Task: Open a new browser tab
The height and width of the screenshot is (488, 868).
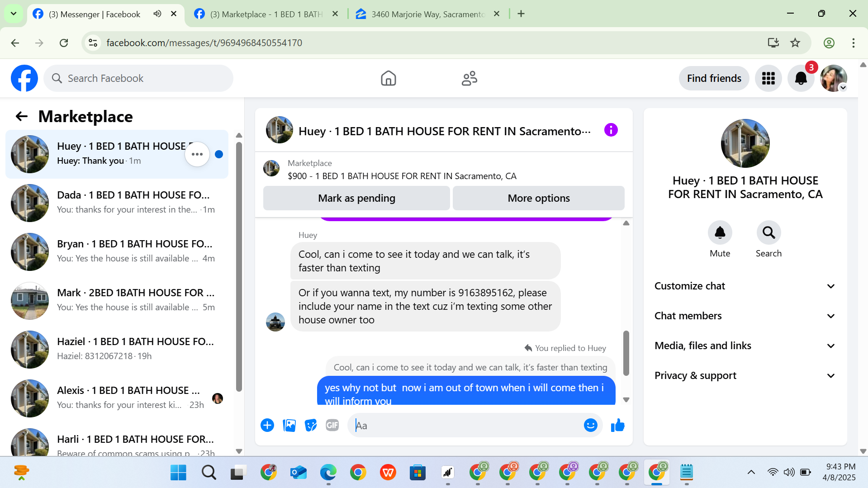Action: point(521,14)
